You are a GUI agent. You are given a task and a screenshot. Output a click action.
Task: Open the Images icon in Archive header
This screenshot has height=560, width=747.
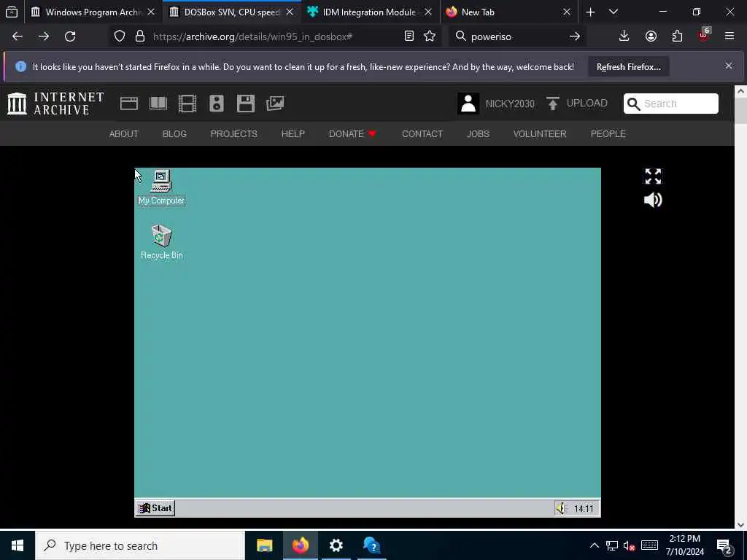(x=275, y=104)
